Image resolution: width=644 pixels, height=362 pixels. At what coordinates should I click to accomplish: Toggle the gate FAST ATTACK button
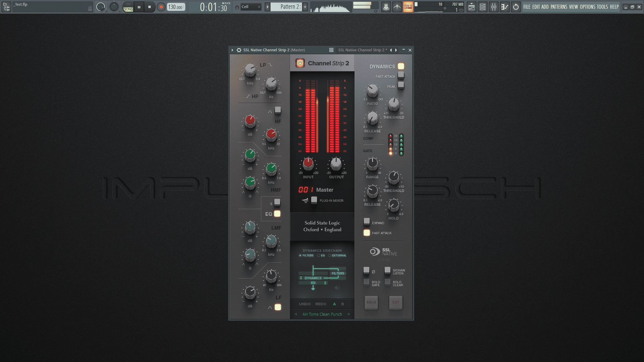(x=367, y=233)
